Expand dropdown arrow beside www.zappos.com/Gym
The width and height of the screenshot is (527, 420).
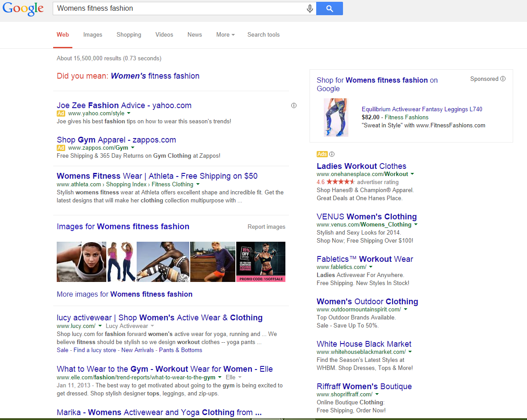[133, 148]
